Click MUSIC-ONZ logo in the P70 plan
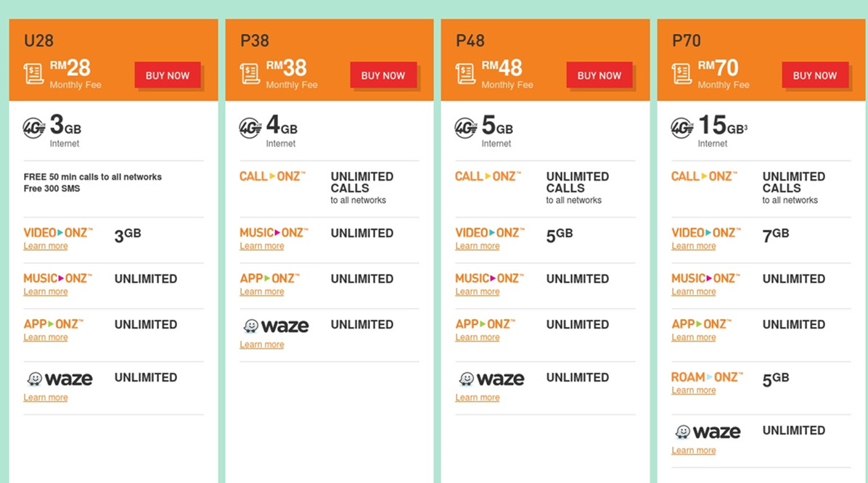868x483 pixels. (705, 278)
